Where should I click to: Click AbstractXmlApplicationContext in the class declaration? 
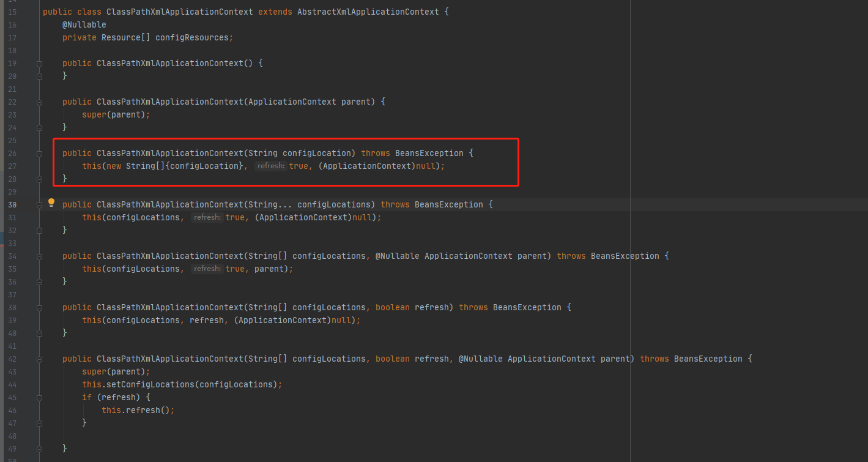368,12
